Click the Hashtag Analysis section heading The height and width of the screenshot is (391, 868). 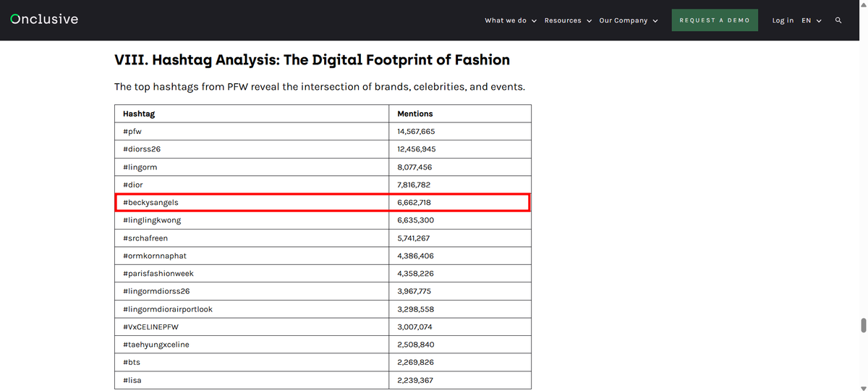coord(312,60)
